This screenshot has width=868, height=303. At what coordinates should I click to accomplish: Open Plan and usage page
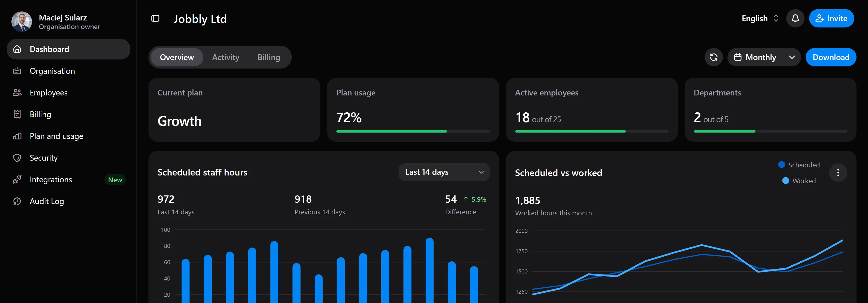coord(68,136)
